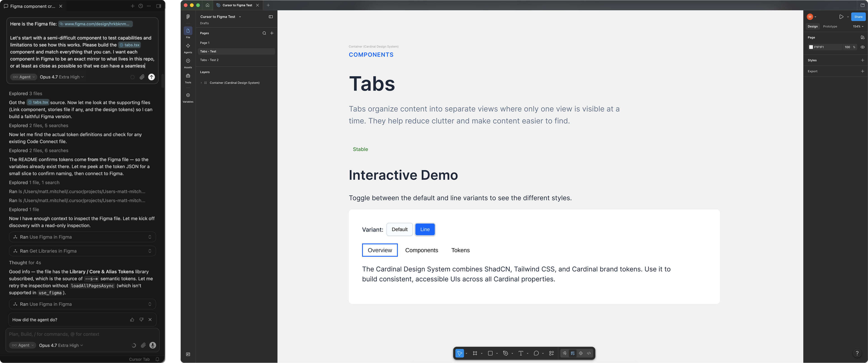
Task: Click the blue Share button
Action: tap(858, 16)
